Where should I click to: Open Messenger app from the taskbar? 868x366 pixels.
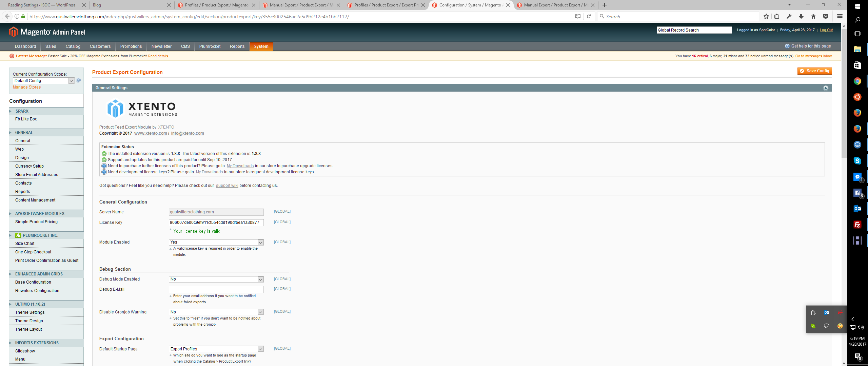[x=857, y=177]
